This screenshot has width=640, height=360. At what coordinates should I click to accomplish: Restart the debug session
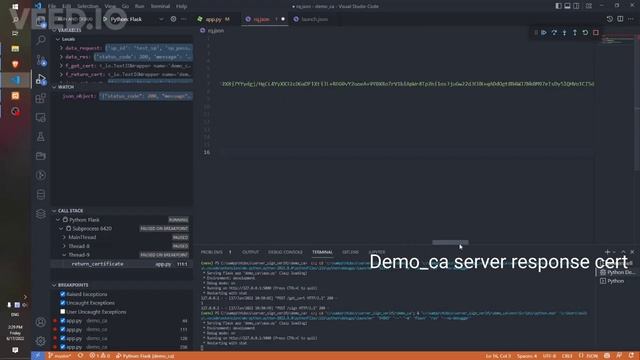tap(585, 33)
